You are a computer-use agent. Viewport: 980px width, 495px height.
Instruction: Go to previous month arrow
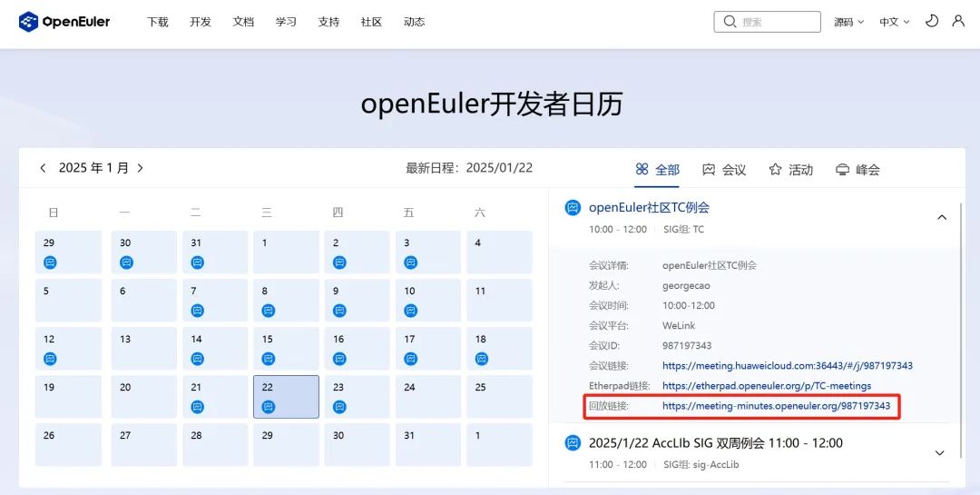coord(43,168)
